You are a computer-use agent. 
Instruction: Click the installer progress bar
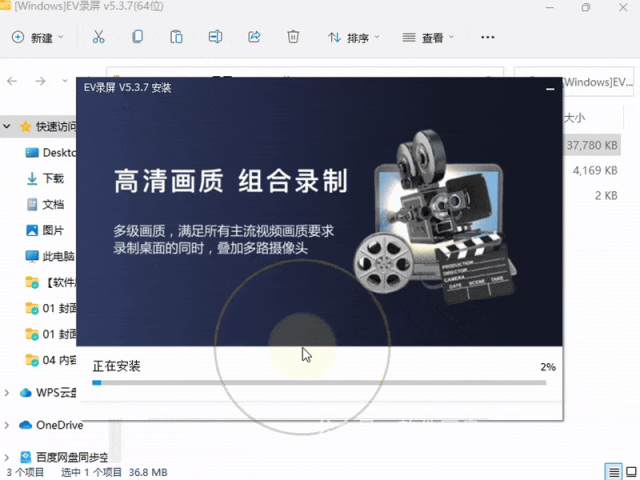(319, 383)
